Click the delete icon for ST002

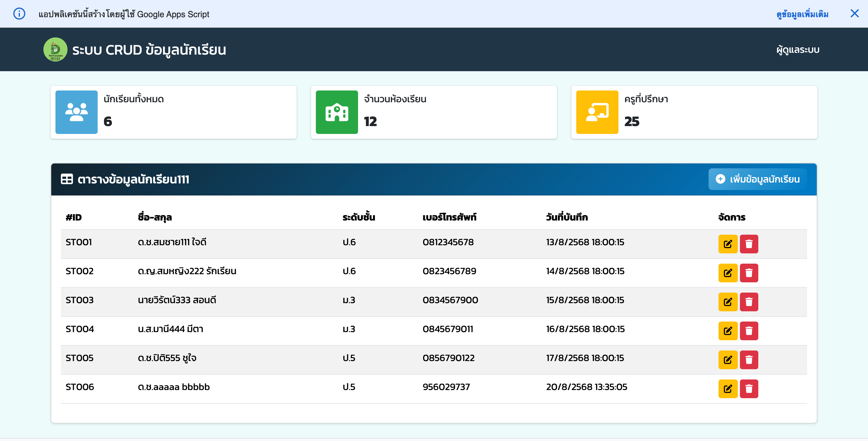coord(749,273)
